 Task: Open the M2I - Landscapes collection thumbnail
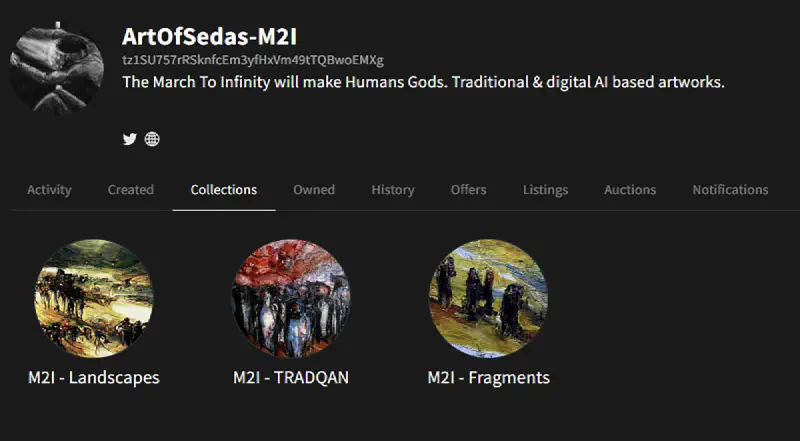(93, 299)
